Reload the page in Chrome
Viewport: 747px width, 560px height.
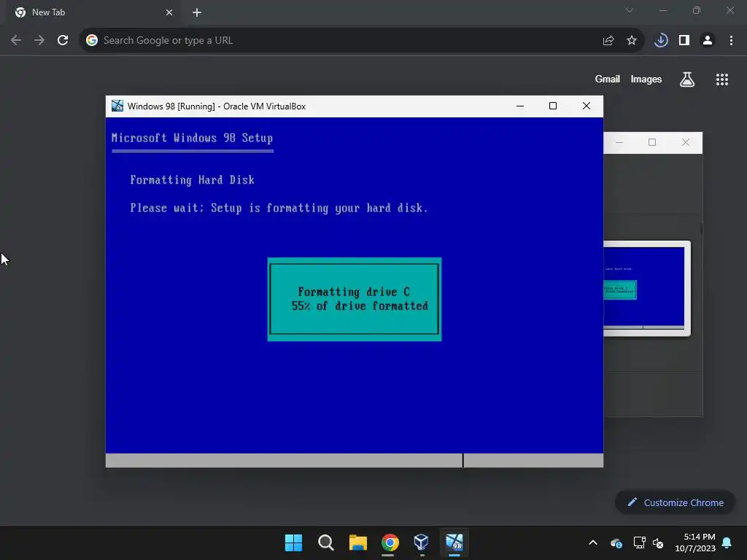pos(63,41)
